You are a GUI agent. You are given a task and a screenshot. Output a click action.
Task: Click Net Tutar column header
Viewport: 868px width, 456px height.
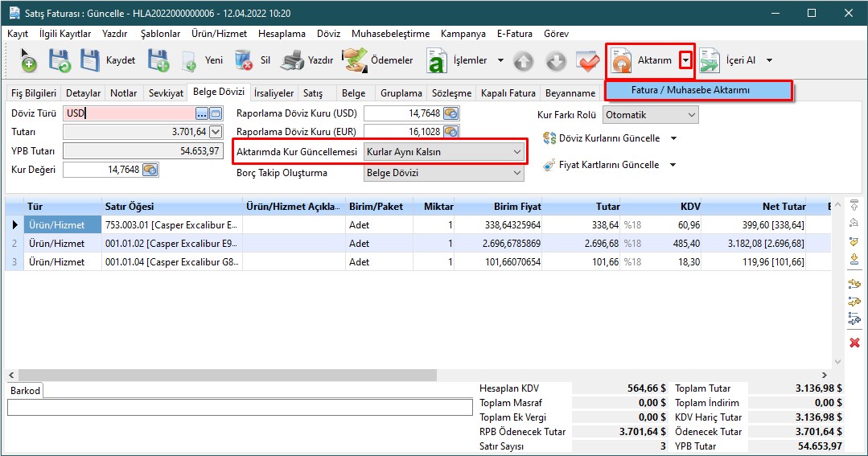754,207
